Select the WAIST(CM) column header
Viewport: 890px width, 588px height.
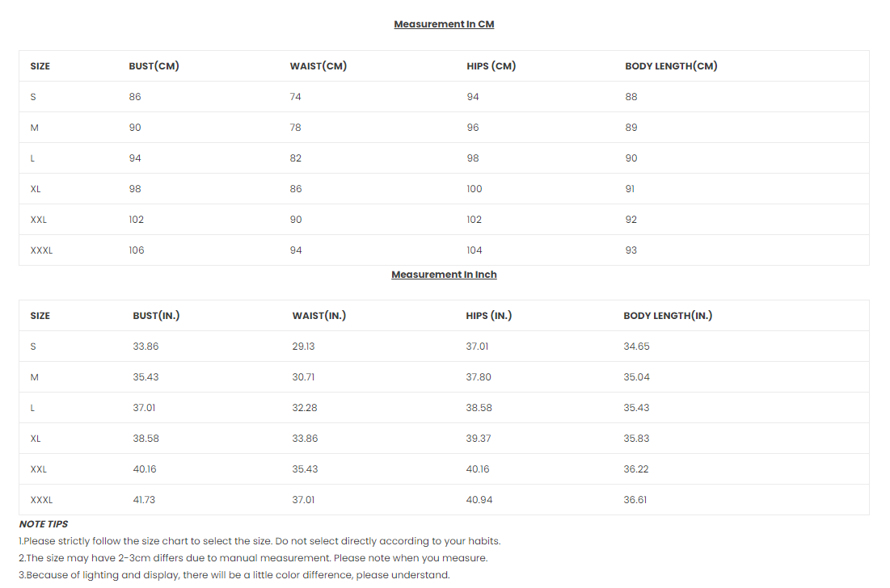tap(318, 66)
